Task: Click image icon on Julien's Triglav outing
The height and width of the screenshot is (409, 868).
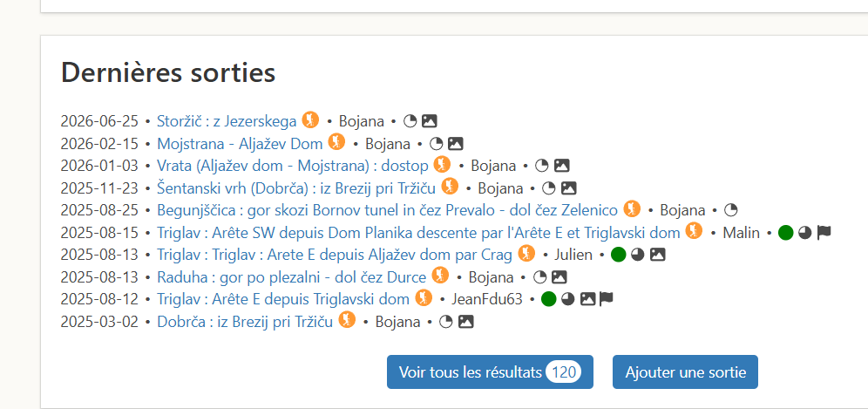Action: point(657,255)
